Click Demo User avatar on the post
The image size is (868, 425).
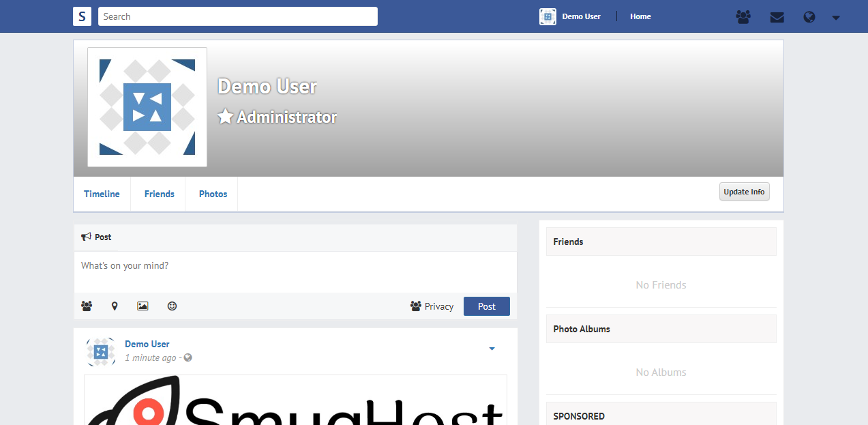click(101, 351)
